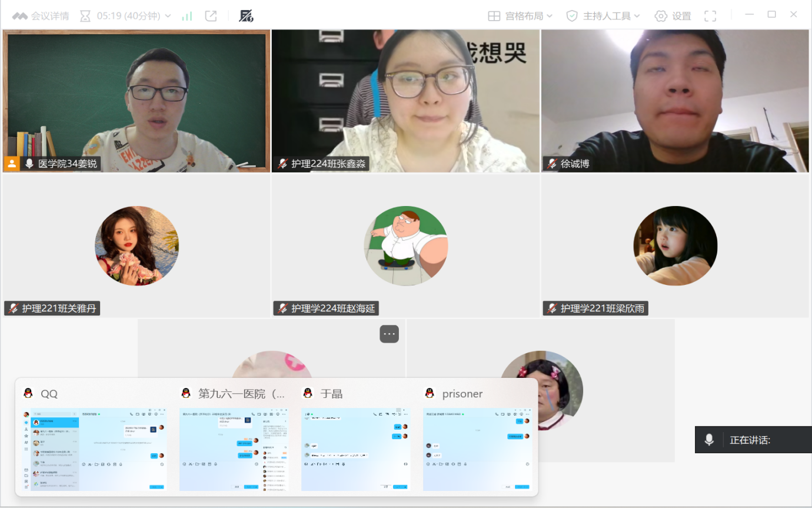Click the three-dot more options button
Image resolution: width=812 pixels, height=508 pixels.
pos(389,334)
